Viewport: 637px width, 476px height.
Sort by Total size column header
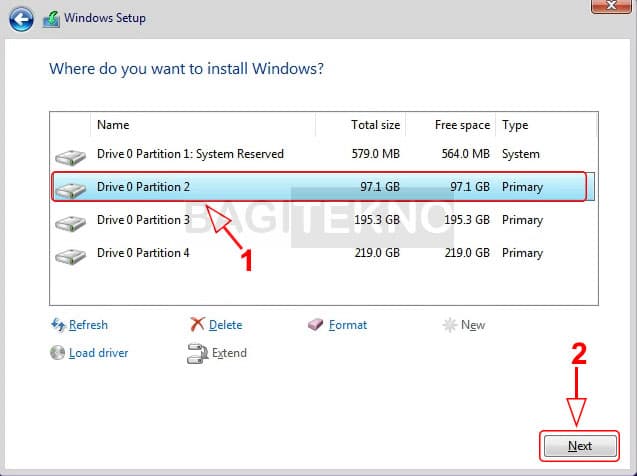pyautogui.click(x=360, y=125)
